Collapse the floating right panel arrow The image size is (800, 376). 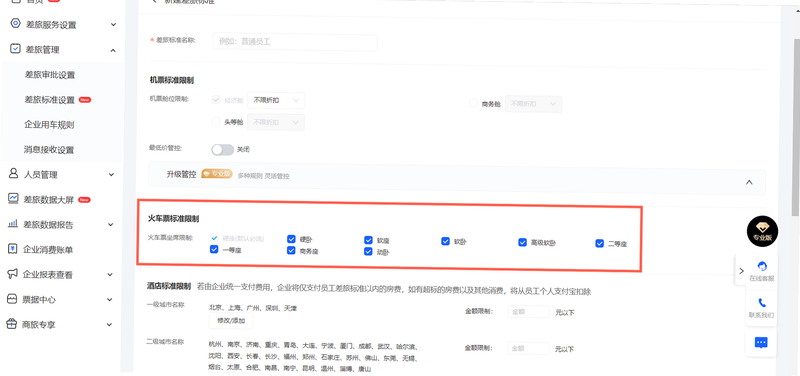(x=741, y=270)
